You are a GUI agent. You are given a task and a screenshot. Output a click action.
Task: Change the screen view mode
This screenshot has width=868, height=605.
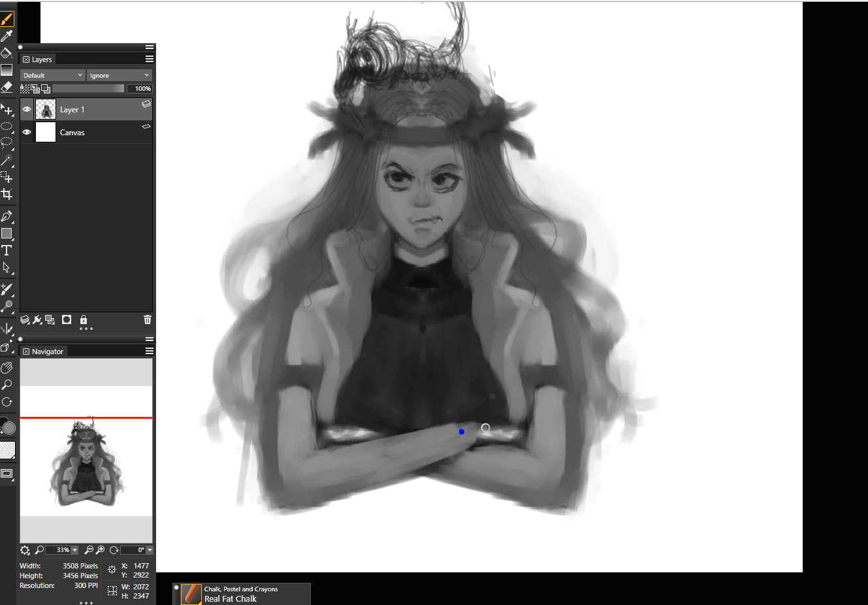point(7,474)
